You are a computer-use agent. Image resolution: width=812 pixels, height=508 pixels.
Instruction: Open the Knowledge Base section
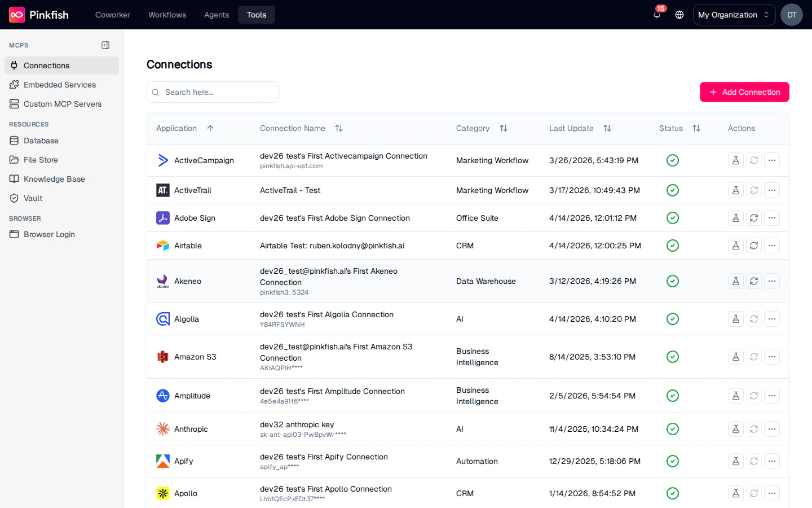[x=54, y=179]
